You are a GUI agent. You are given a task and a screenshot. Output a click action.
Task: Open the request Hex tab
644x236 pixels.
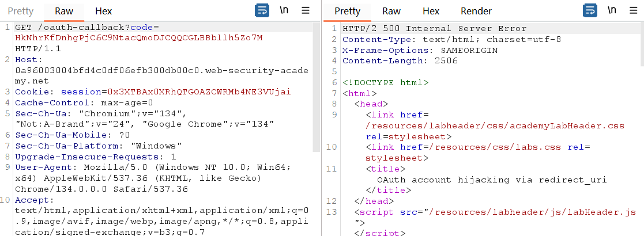(x=104, y=11)
